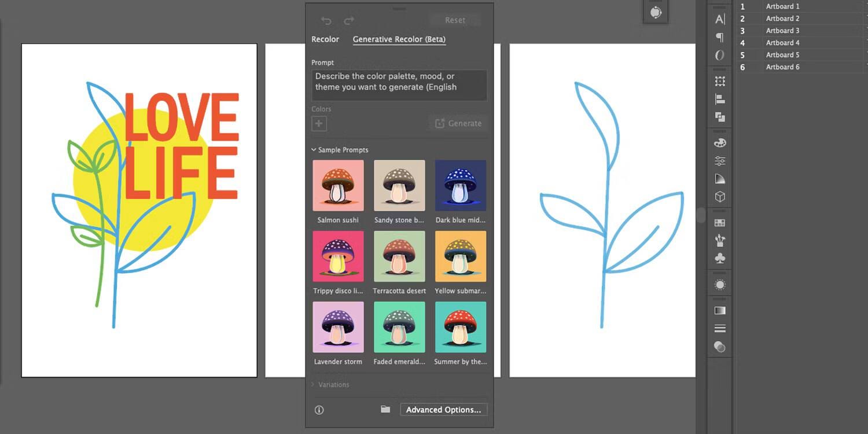868x434 pixels.
Task: Click the folder icon near Advanced Options
Action: pyautogui.click(x=385, y=409)
